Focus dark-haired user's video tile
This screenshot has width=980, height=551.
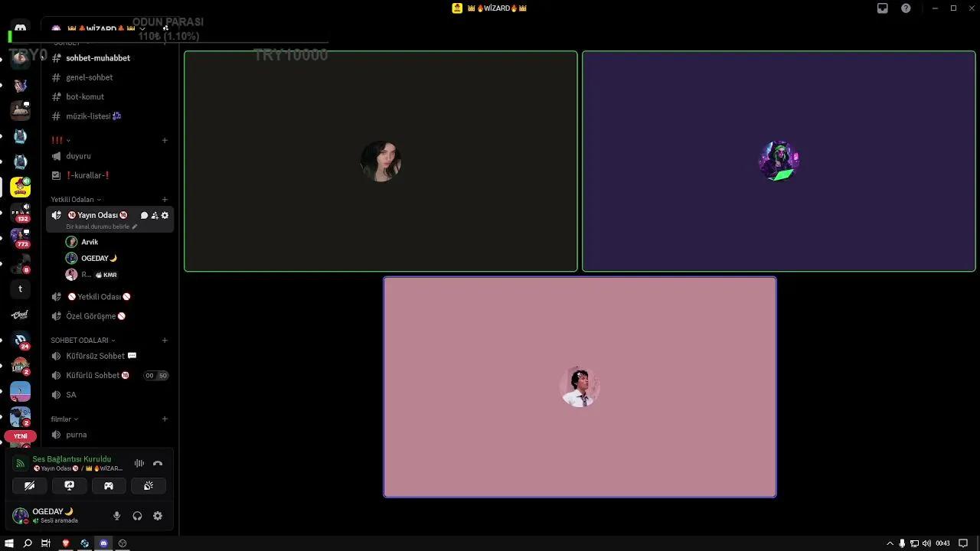[x=381, y=161]
